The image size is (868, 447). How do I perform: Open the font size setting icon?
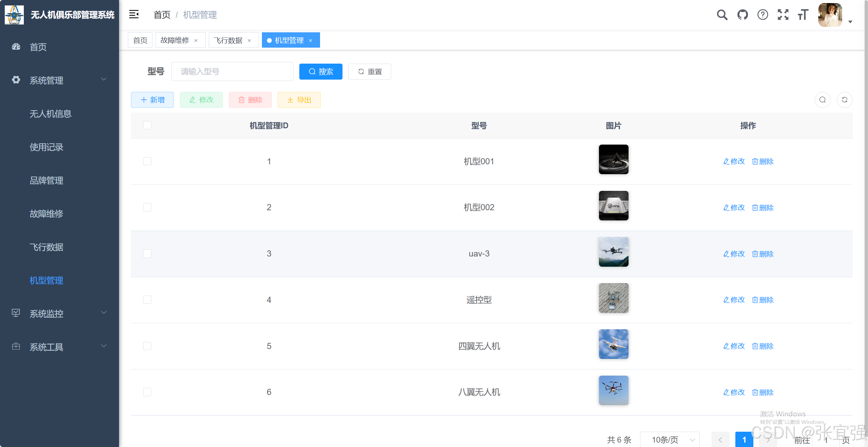click(x=803, y=15)
